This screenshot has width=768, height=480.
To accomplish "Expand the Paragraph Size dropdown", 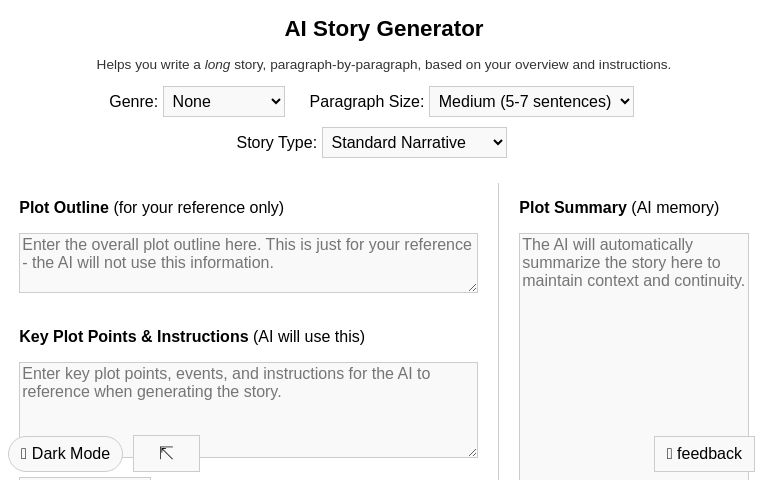I will [x=531, y=101].
